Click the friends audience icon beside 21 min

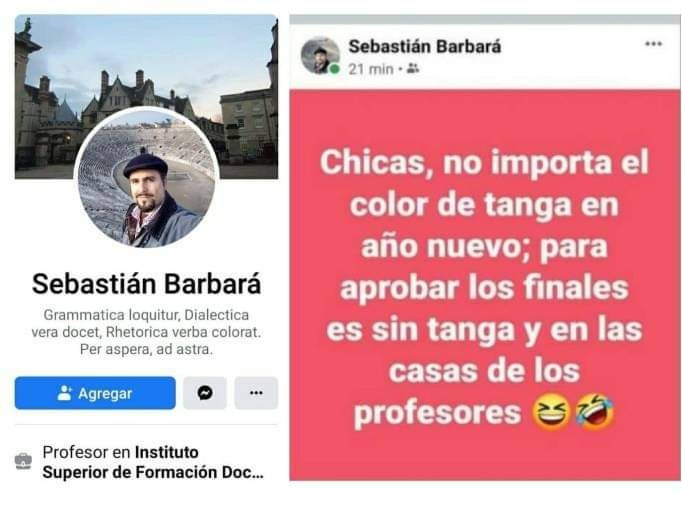click(x=413, y=69)
